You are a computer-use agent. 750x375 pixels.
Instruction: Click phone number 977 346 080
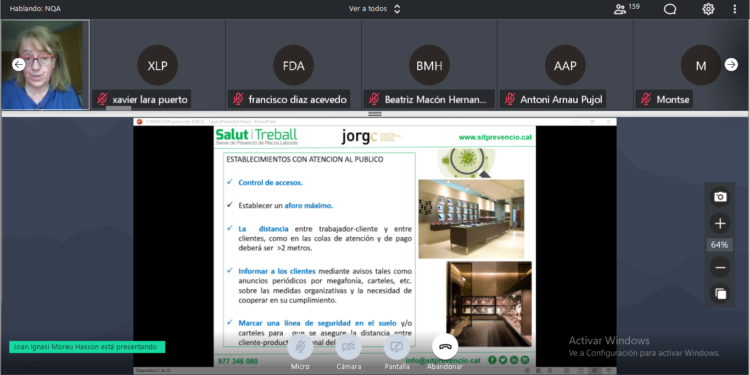237,361
